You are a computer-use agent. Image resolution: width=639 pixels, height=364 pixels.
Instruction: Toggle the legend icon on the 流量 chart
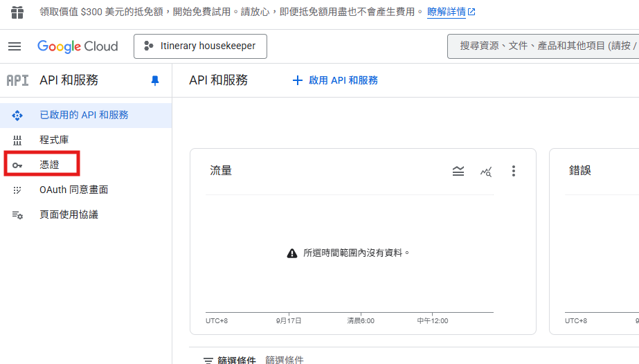458,171
